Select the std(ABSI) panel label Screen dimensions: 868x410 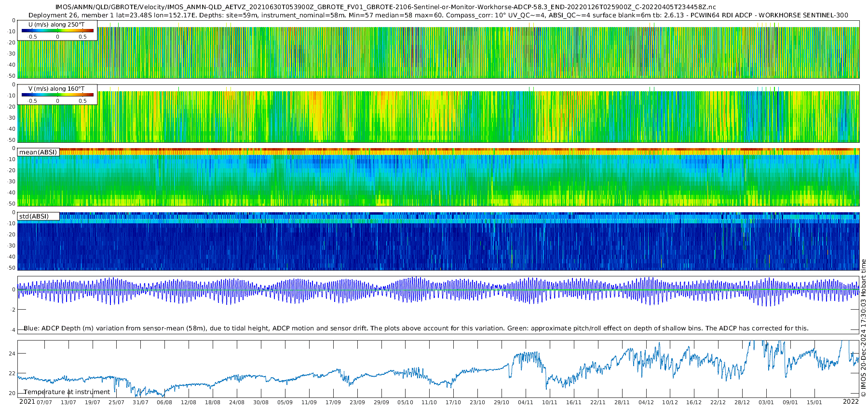38,216
